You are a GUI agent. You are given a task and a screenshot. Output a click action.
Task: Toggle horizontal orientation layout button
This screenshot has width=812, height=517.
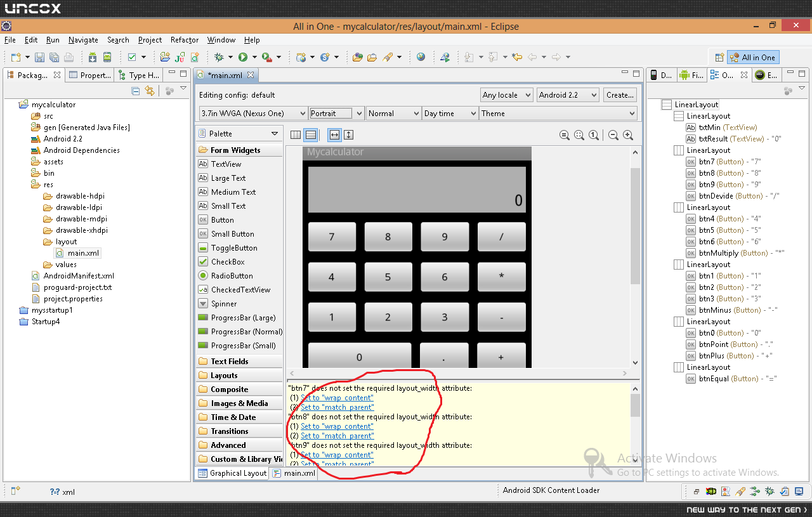[296, 134]
